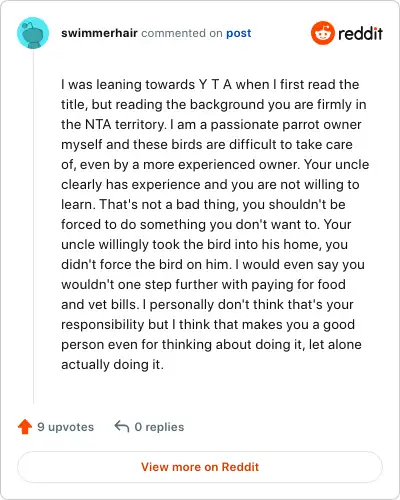The width and height of the screenshot is (400, 500).
Task: Click the word "NTA" in the comment
Action: 98,124
